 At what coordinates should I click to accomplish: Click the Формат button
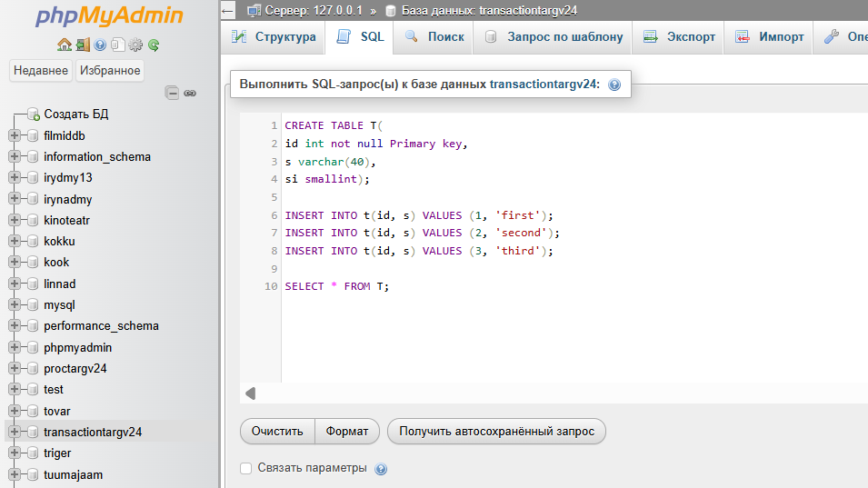click(347, 432)
